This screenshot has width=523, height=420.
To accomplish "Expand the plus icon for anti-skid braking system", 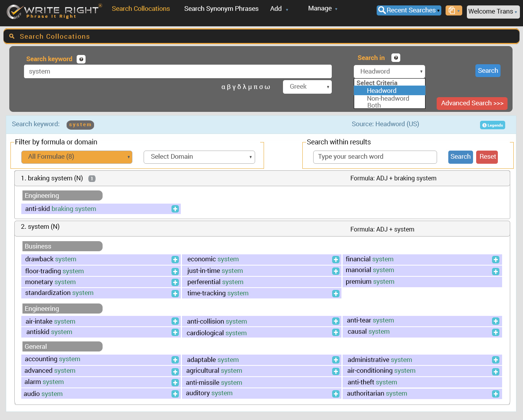I will click(x=175, y=209).
